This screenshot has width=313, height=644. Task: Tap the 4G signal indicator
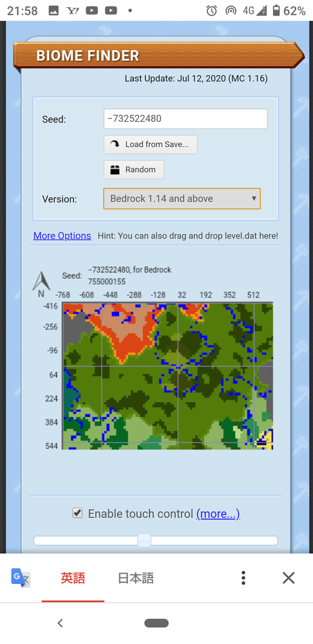pos(254,11)
